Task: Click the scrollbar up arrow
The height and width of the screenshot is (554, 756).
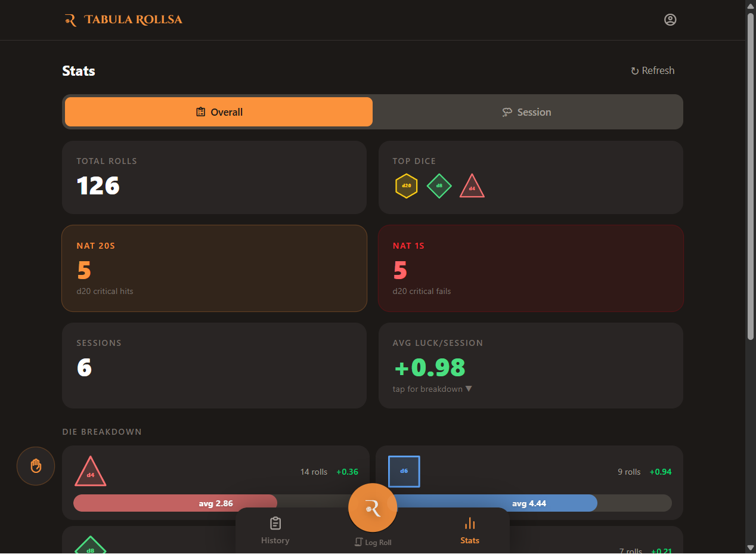Action: pyautogui.click(x=751, y=5)
